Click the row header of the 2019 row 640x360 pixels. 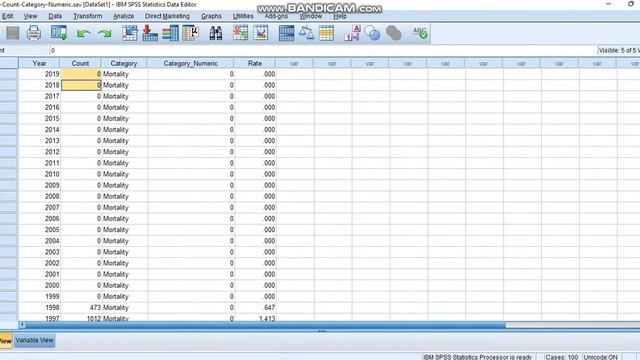9,74
